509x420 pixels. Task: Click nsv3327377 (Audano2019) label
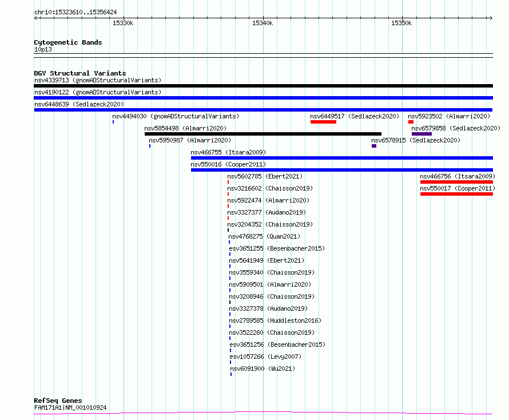click(x=267, y=212)
